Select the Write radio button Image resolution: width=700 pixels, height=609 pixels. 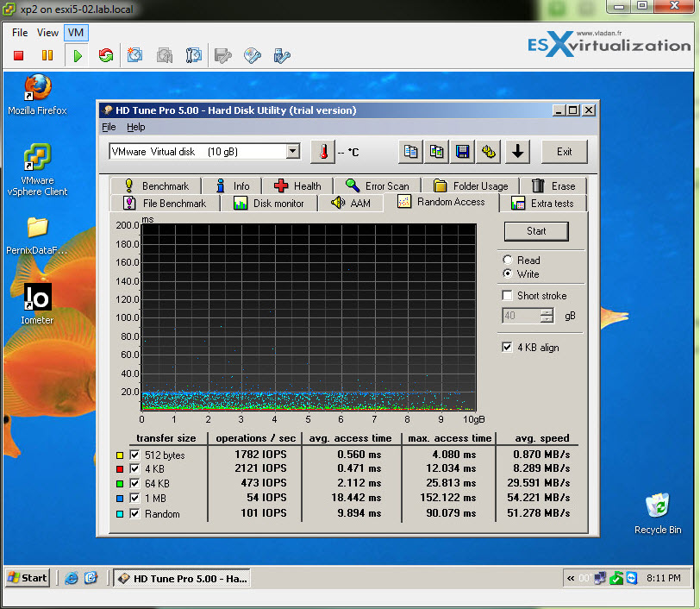pyautogui.click(x=508, y=273)
